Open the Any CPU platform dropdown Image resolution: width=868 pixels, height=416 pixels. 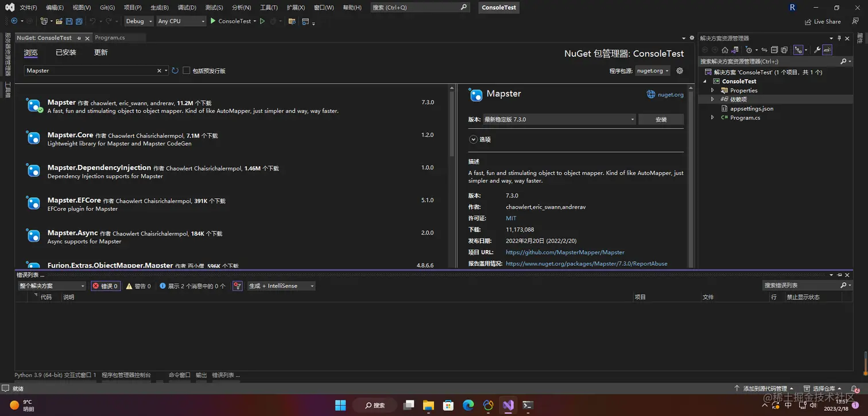181,21
